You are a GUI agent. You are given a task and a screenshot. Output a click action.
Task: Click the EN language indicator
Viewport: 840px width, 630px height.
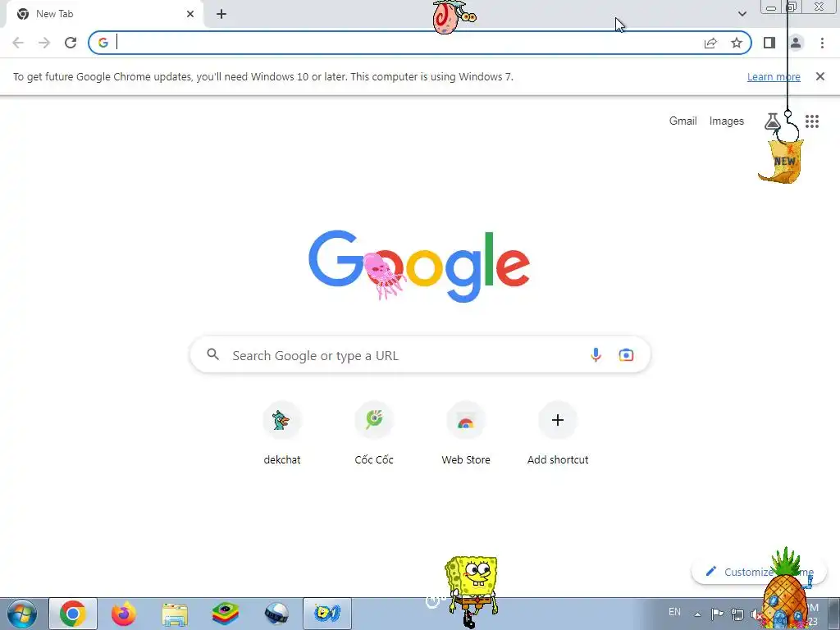[x=674, y=612]
